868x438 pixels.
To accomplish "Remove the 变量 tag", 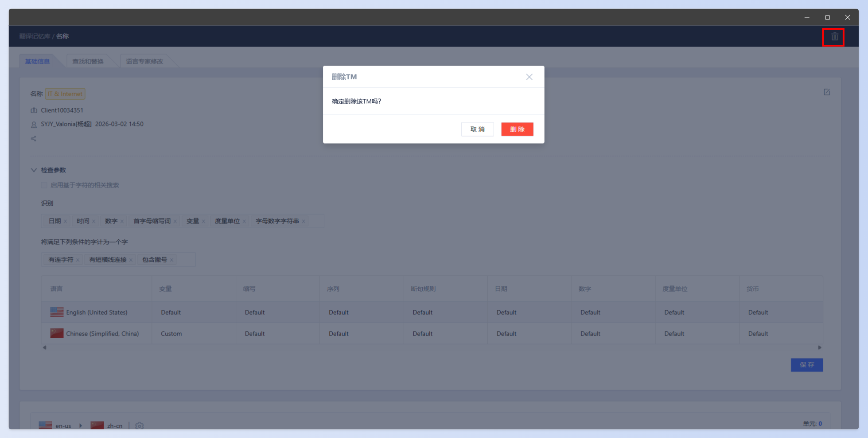I will [x=203, y=221].
